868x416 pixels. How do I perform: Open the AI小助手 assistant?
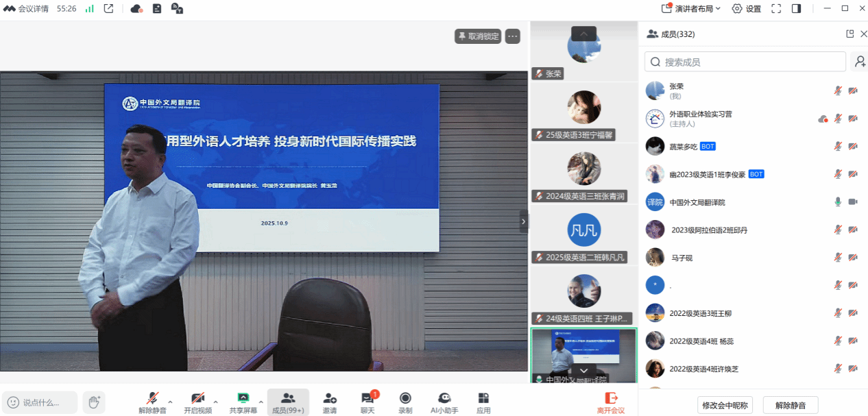coord(444,402)
